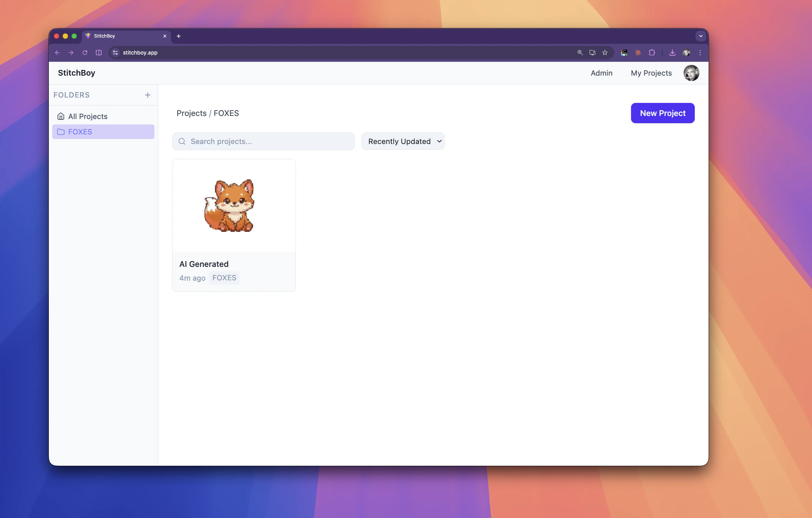Open the browser downloads icon
The image size is (812, 518).
point(672,53)
